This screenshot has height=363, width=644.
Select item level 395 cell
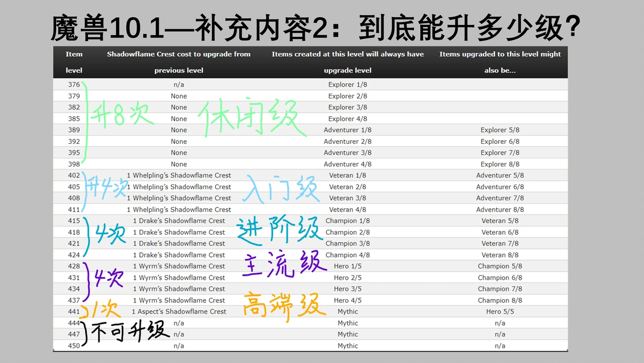coord(74,153)
